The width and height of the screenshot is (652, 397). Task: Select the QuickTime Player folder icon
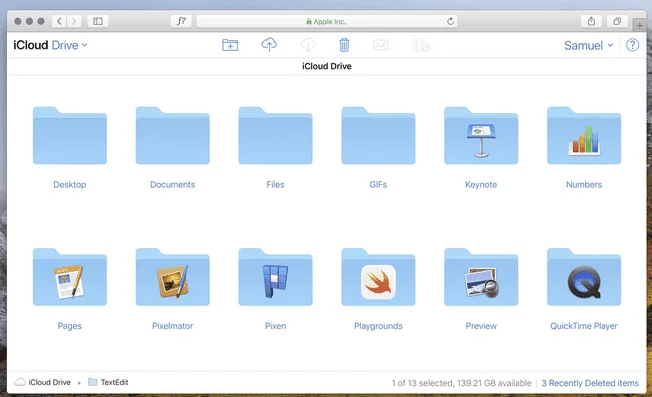tap(584, 277)
